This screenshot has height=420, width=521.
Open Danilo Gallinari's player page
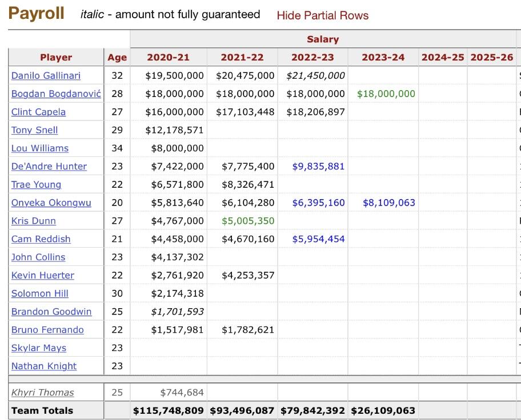coord(46,75)
